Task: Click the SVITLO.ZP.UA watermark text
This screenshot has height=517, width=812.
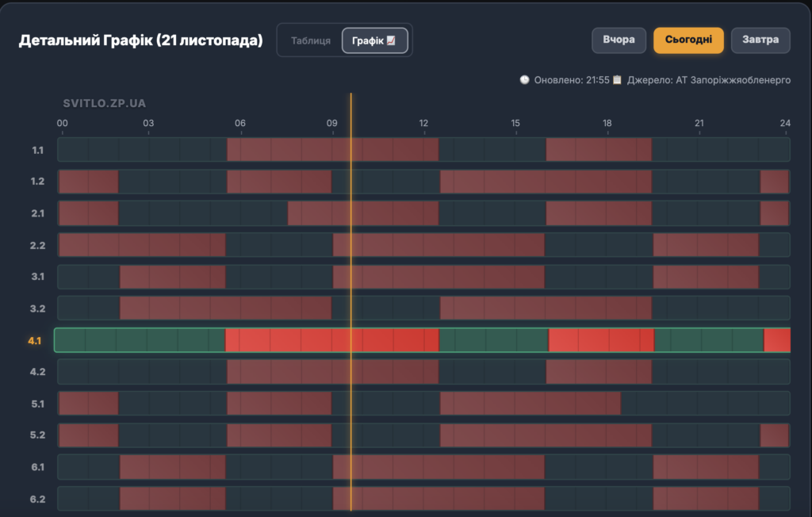Action: 104,103
